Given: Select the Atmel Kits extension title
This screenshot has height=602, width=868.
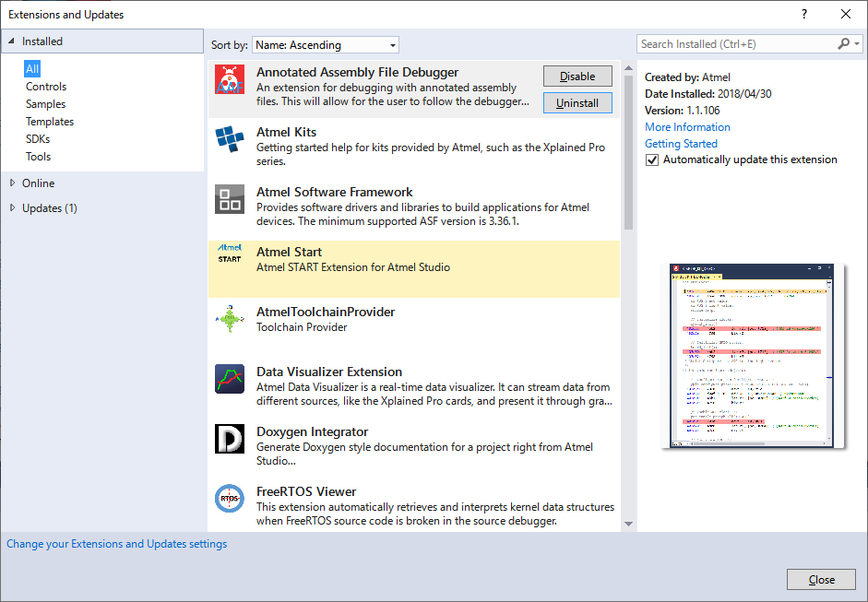Looking at the screenshot, I should pos(286,132).
